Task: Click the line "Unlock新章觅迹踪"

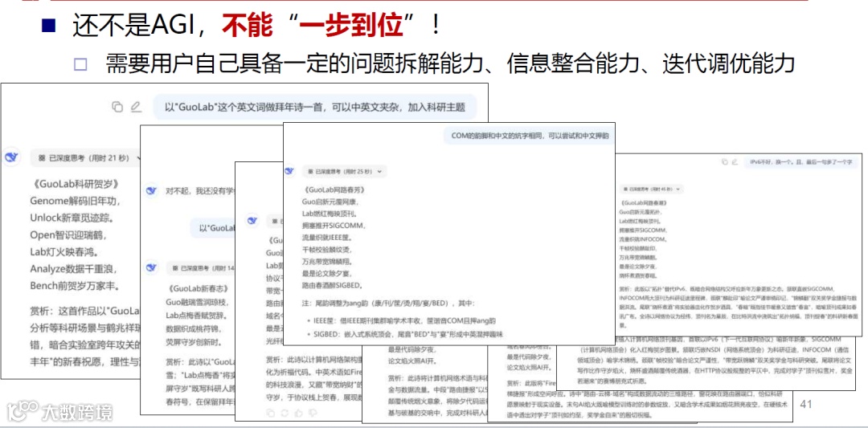Action: click(72, 218)
